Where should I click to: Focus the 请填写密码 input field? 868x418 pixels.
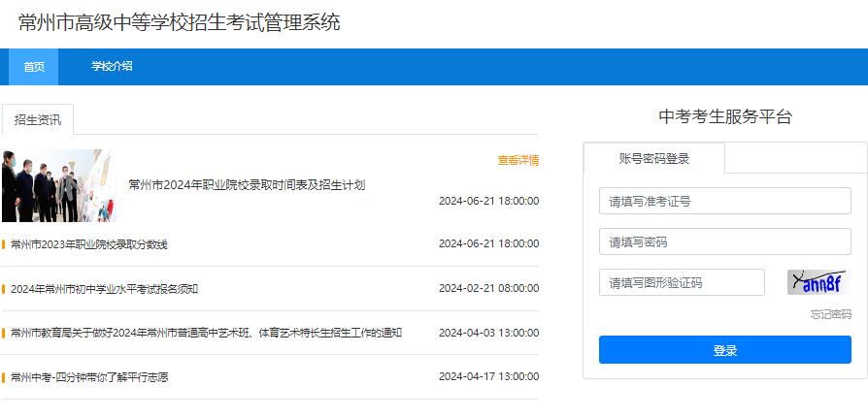point(724,241)
